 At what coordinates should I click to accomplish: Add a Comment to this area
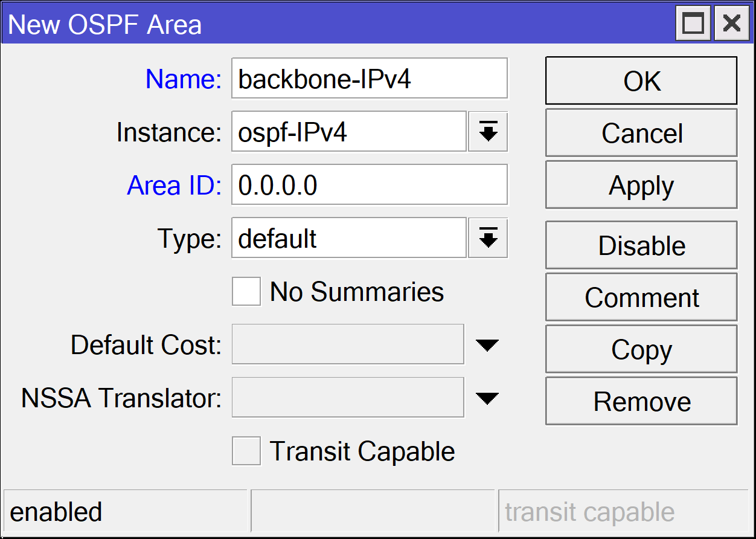[x=641, y=297]
